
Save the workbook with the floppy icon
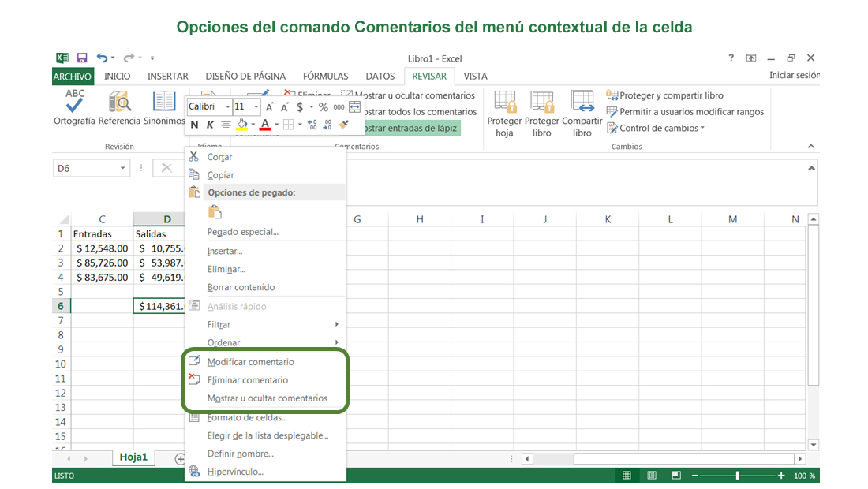point(82,58)
